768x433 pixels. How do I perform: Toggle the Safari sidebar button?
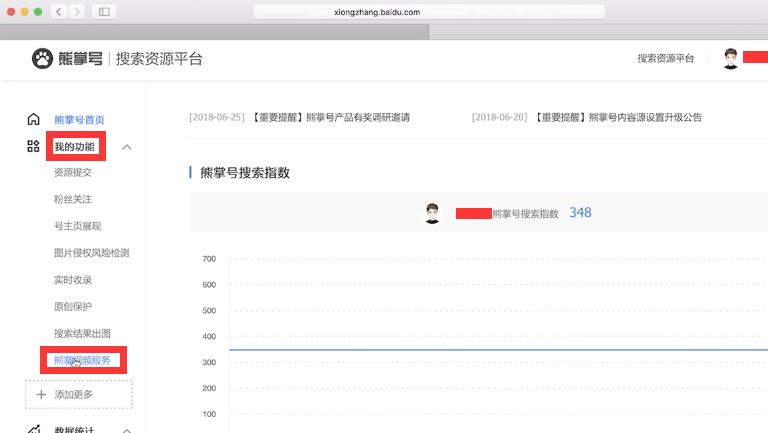(x=104, y=12)
